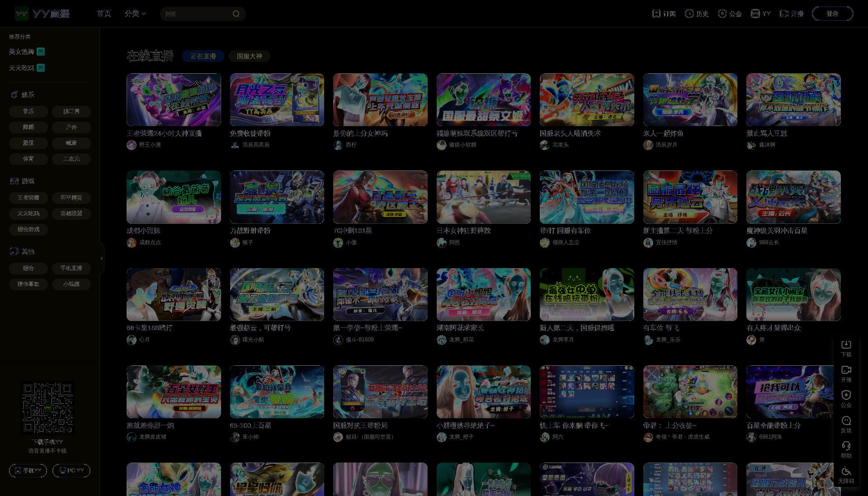Click avatar of streamer 心月
Screen dimensions: 868x496
(x=132, y=340)
